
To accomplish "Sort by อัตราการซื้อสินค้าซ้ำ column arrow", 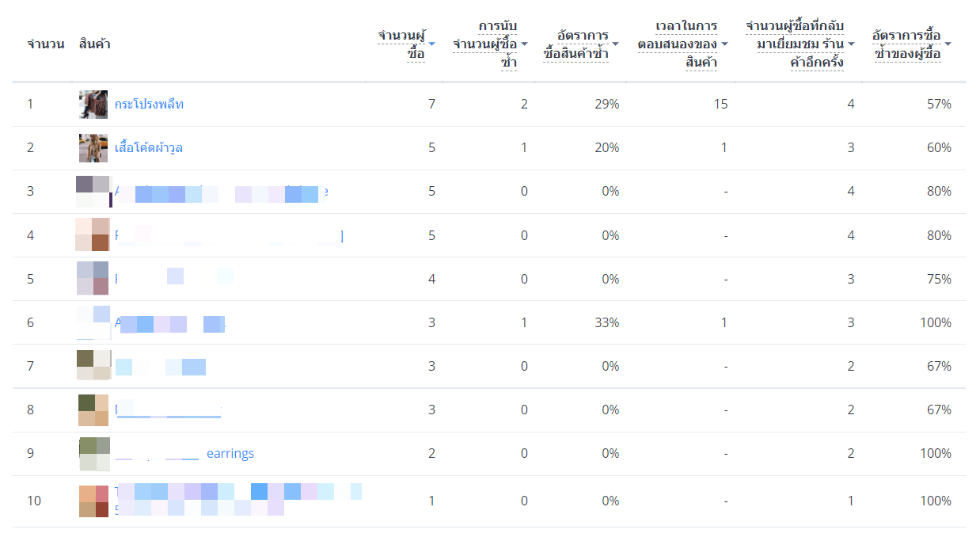I will tap(615, 44).
